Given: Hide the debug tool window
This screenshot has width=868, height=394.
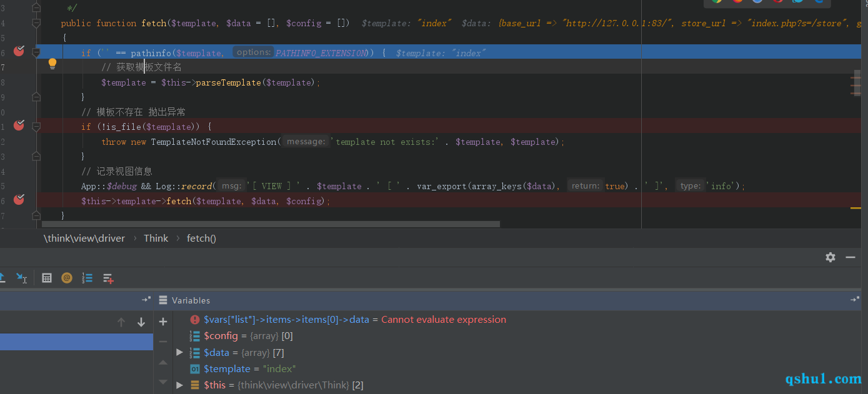Looking at the screenshot, I should [x=851, y=257].
